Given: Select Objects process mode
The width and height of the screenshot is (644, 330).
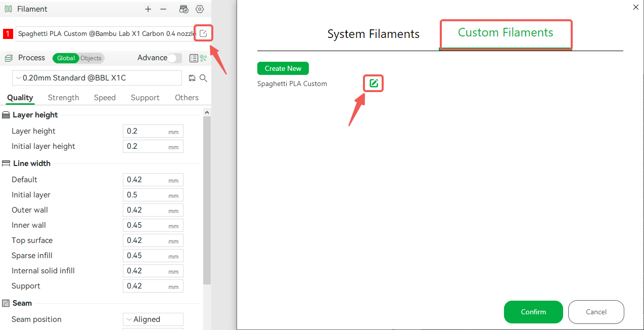Looking at the screenshot, I should (91, 58).
